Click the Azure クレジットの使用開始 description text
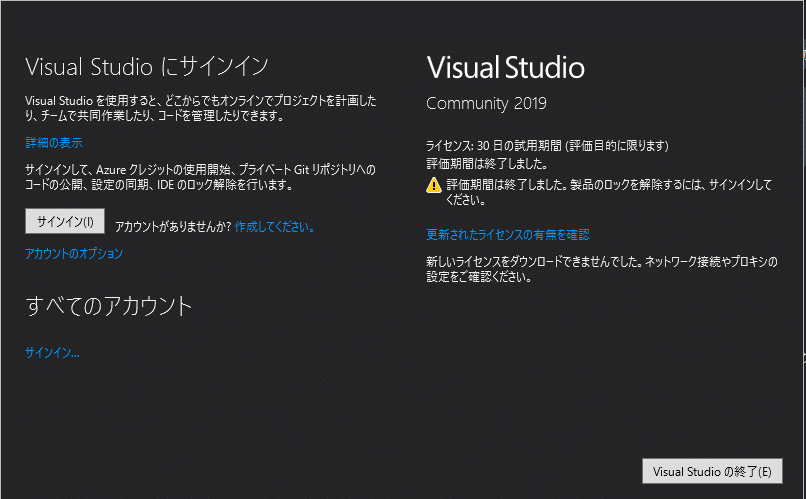Screen dimensions: 806x499 (200, 177)
